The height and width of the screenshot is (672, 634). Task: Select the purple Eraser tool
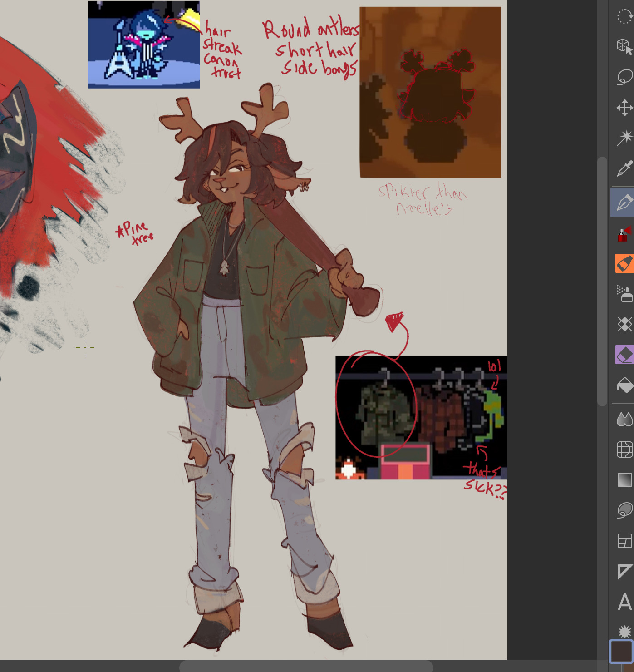click(x=624, y=355)
